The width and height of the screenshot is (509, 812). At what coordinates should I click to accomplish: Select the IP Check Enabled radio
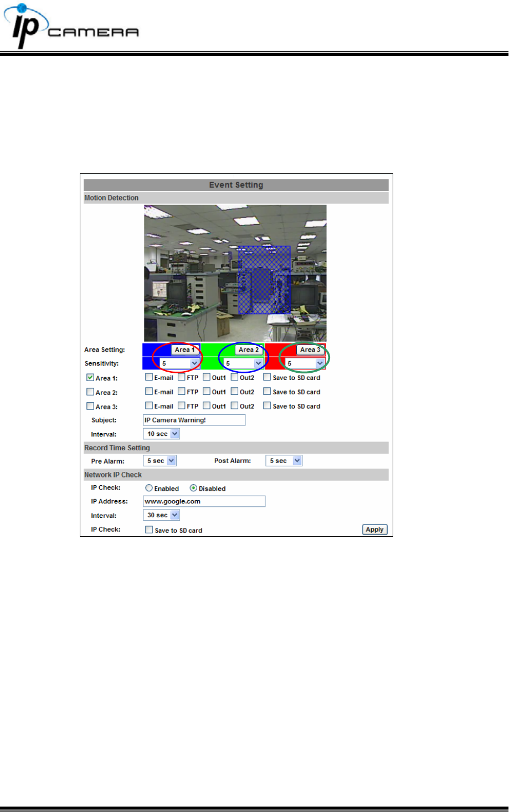[x=149, y=488]
